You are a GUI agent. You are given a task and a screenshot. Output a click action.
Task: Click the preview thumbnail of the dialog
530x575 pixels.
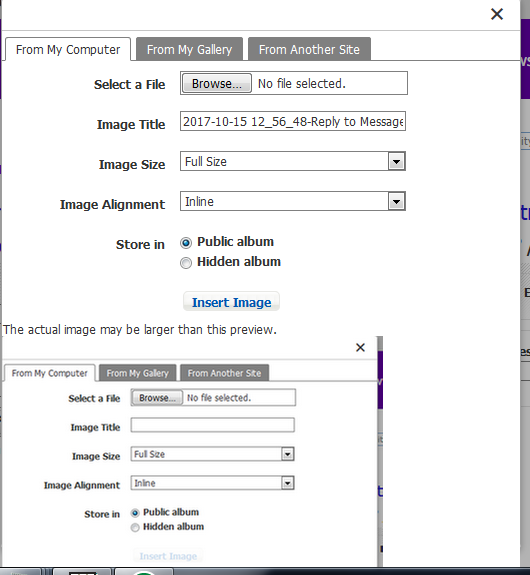pos(193,452)
